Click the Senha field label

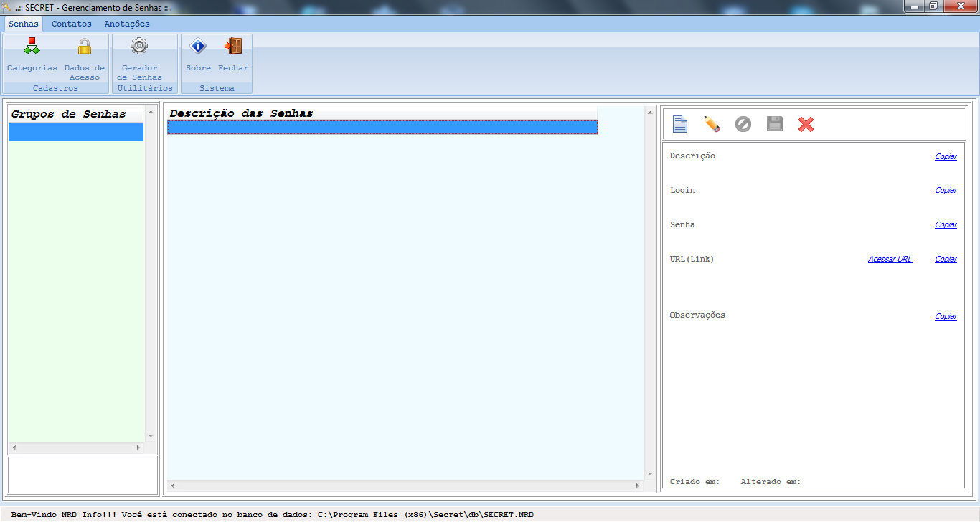coord(682,225)
